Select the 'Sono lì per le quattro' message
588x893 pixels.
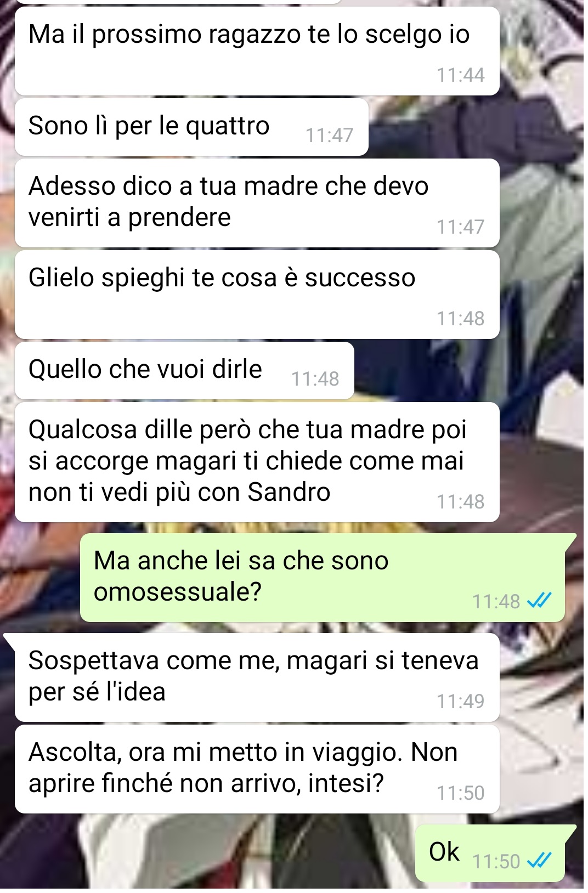[x=191, y=127]
